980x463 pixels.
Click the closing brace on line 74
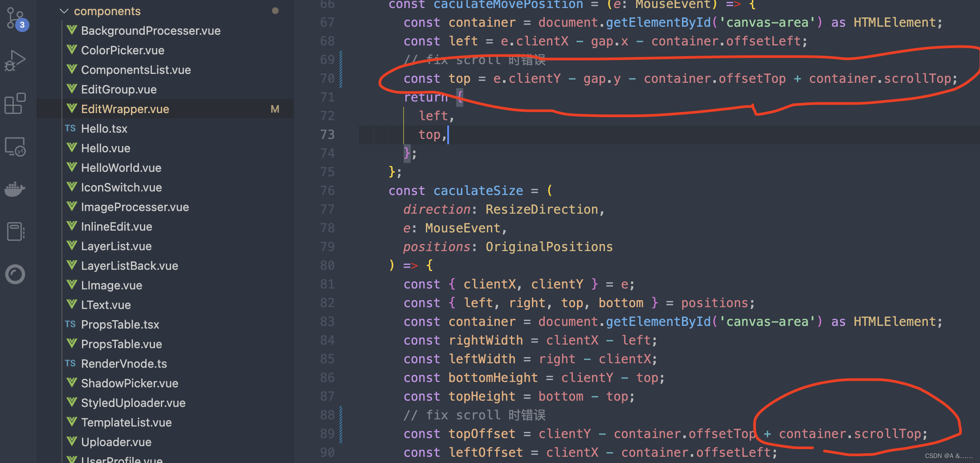[407, 153]
